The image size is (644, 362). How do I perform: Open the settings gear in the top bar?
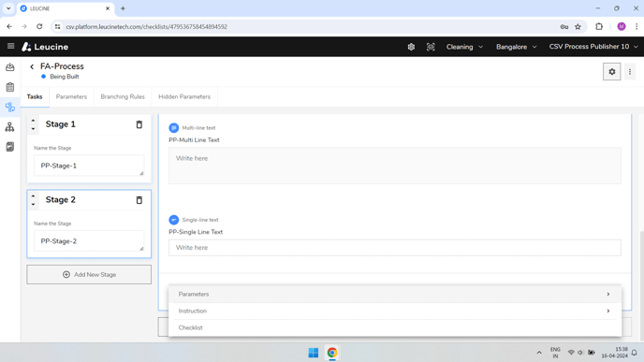[411, 47]
